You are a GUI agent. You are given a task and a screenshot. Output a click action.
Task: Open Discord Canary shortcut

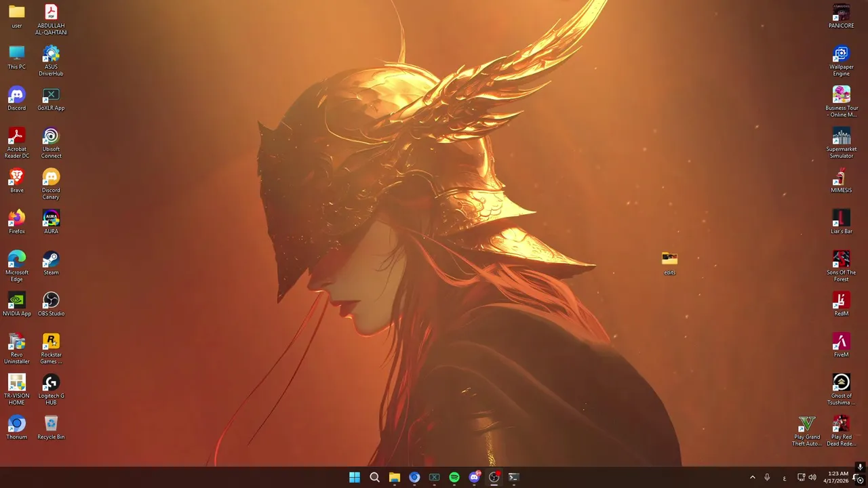click(51, 184)
